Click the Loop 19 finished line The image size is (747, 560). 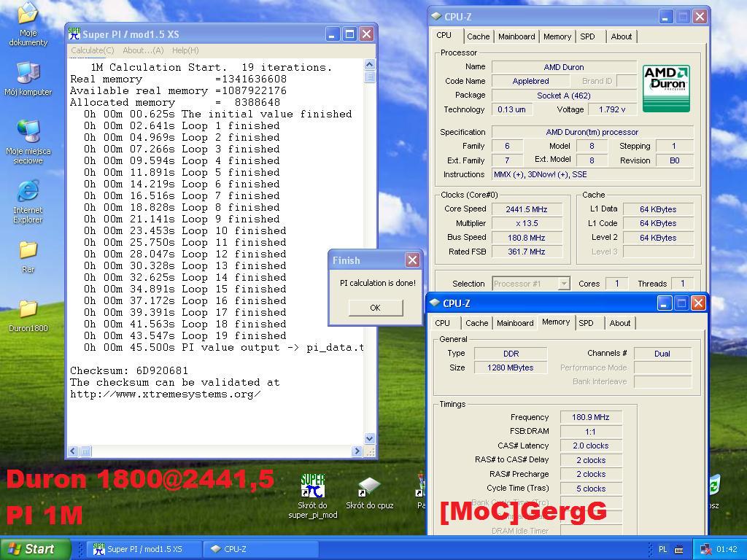185,335
